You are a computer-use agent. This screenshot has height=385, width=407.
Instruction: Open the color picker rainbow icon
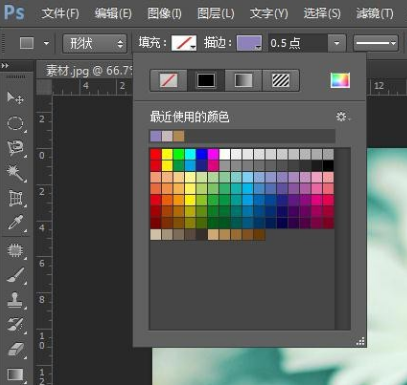[x=340, y=80]
